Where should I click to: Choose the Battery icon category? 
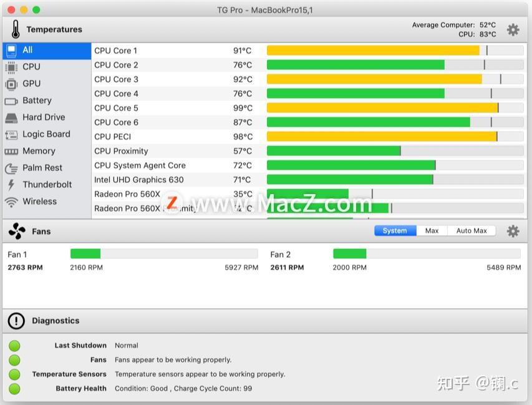click(x=11, y=101)
